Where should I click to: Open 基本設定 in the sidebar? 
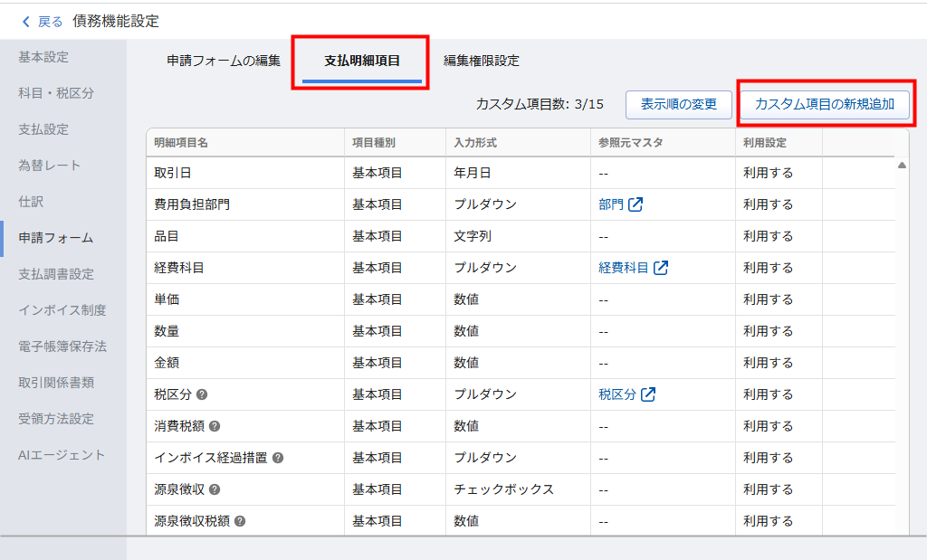point(43,57)
